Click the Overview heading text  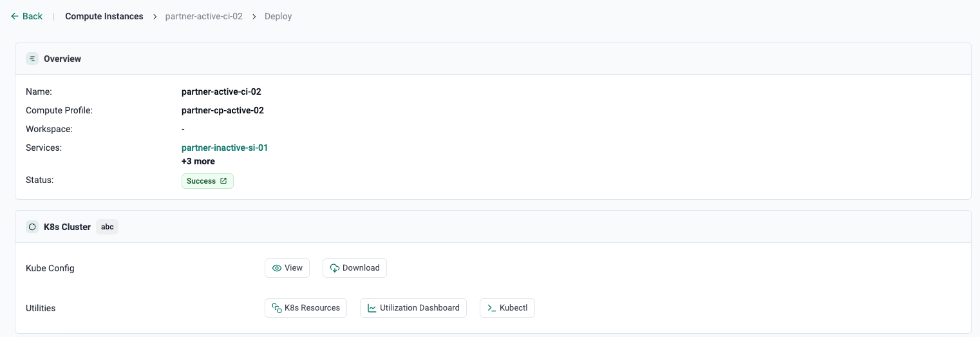62,59
